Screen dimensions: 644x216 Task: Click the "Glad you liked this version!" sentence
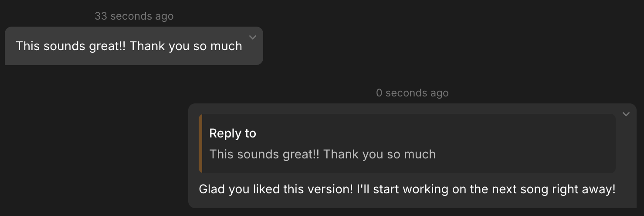tap(275, 189)
